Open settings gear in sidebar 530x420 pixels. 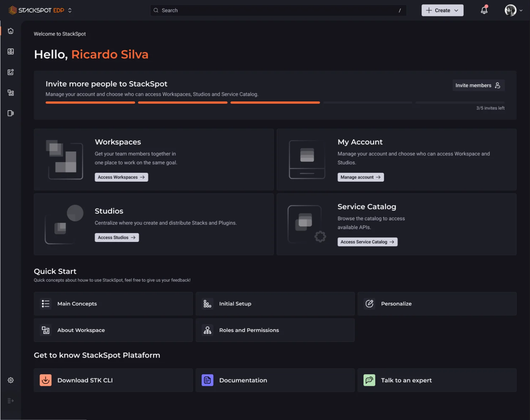click(11, 380)
